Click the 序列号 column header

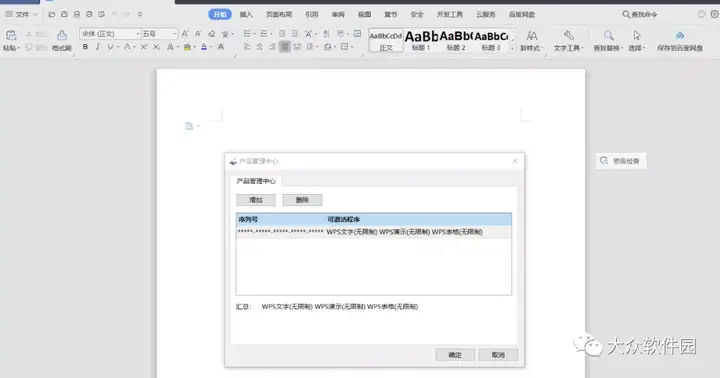click(281, 220)
